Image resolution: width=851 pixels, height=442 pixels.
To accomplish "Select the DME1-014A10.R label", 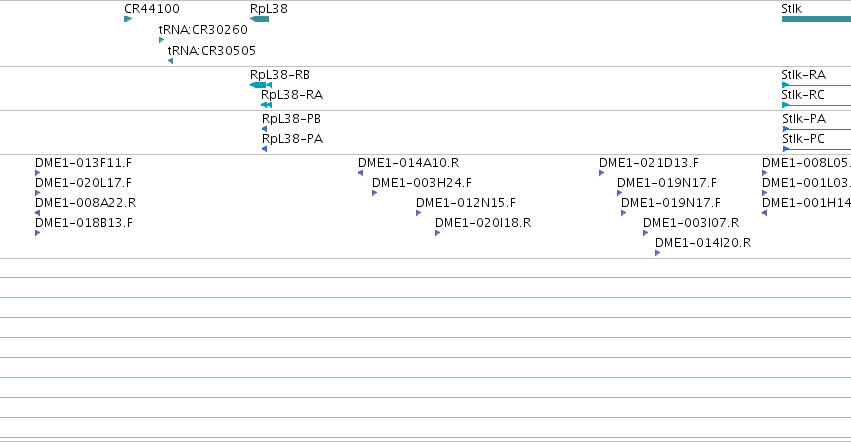I will pos(408,162).
